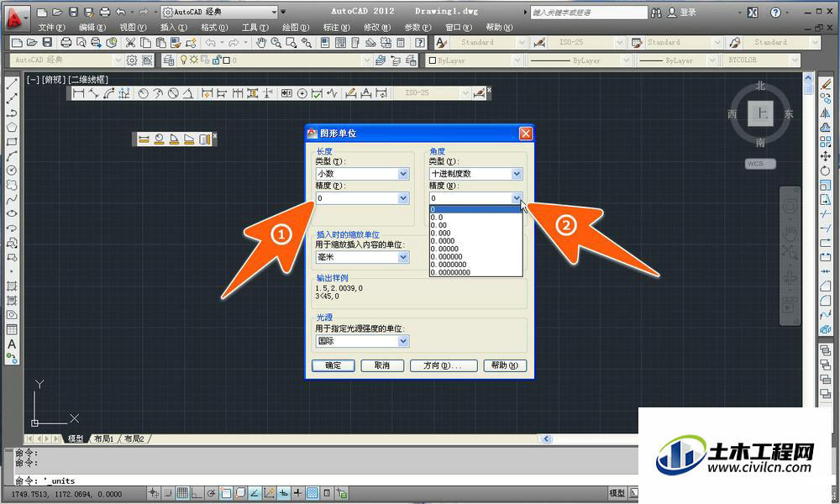Viewport: 840px width, 504px height.
Task: Open the 标注 menu
Action: coord(337,28)
